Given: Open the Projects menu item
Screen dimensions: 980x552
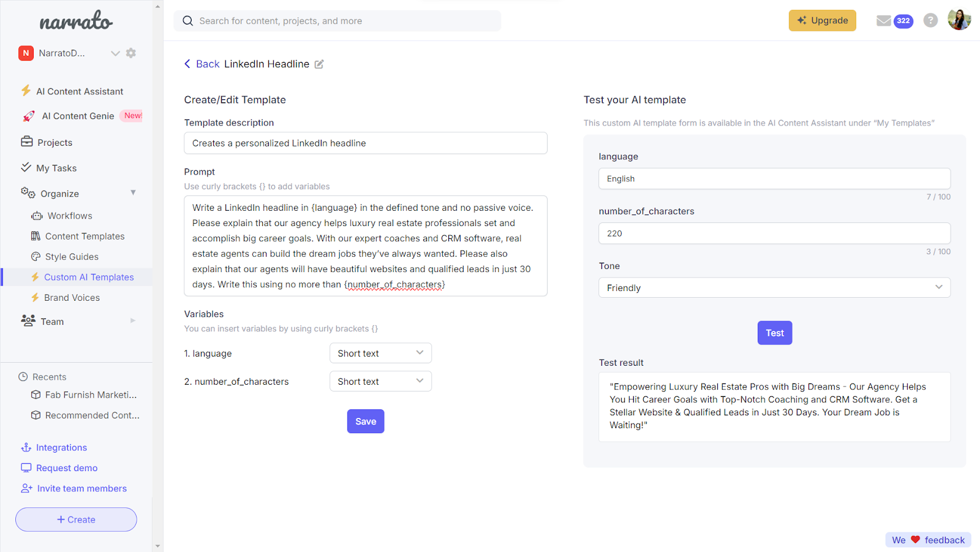Looking at the screenshot, I should 55,142.
